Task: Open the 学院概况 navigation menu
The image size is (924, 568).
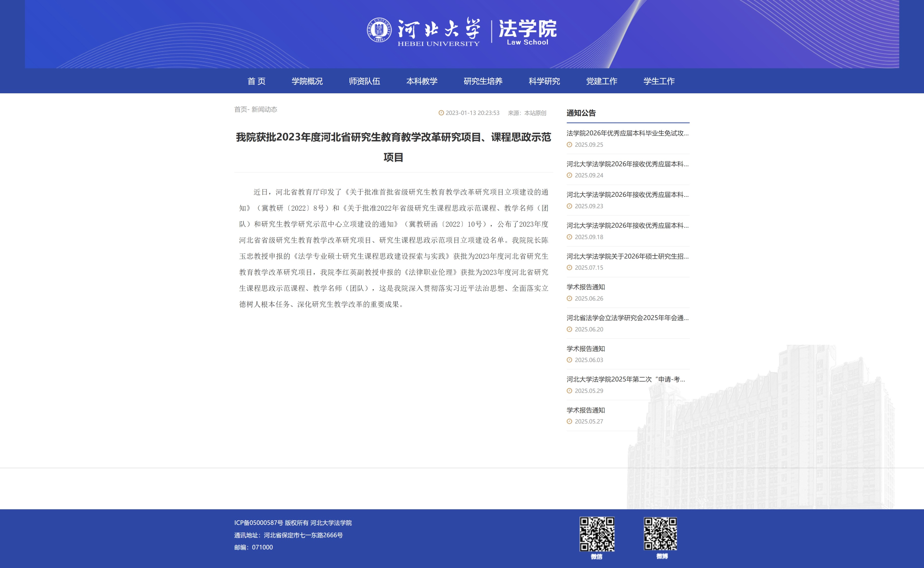Action: 307,81
